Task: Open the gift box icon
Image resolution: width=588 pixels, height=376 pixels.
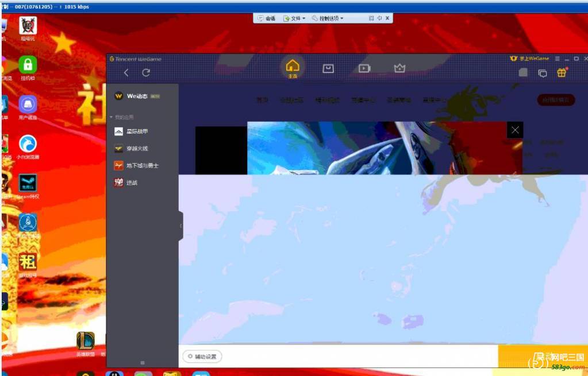Action: point(562,73)
